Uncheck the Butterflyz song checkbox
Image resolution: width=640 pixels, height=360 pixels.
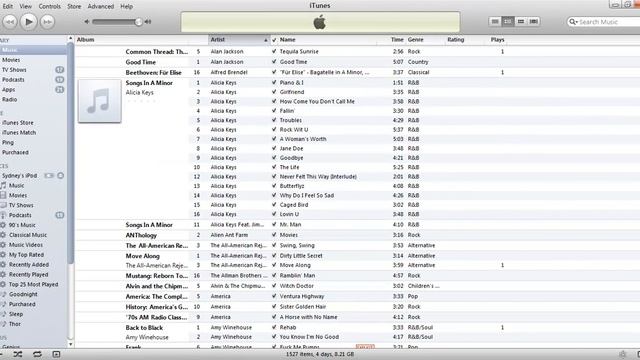[274, 186]
